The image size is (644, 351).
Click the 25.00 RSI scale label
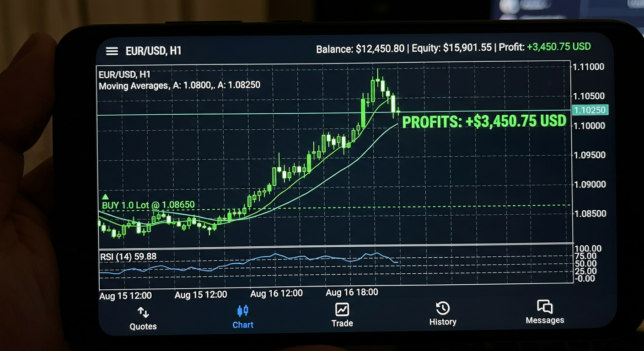pos(585,271)
